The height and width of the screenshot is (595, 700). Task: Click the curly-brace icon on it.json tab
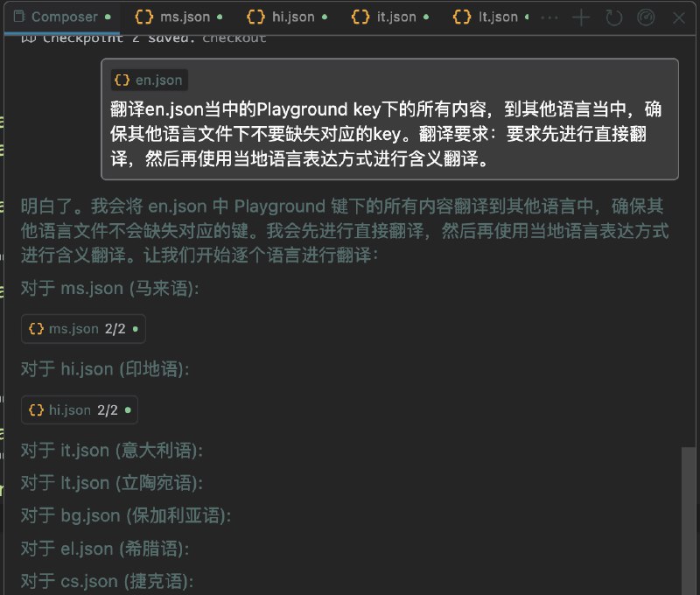(360, 17)
